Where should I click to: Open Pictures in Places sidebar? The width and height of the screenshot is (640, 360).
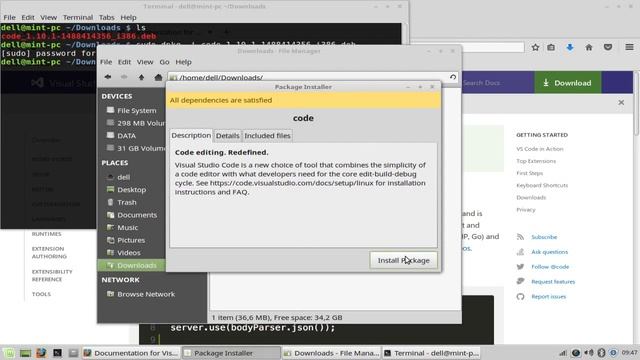point(132,240)
